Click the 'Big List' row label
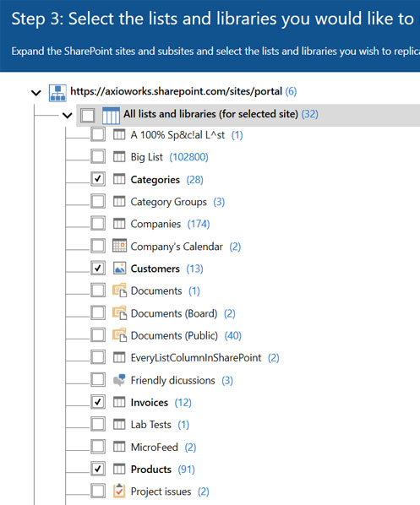The width and height of the screenshot is (420, 505). tap(147, 157)
